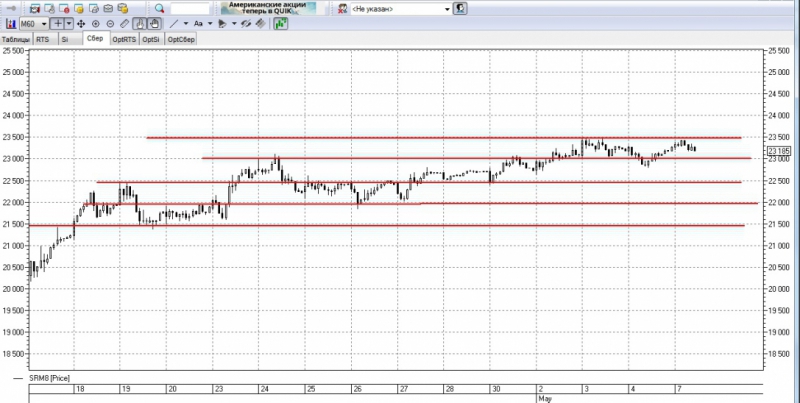
Task: Click the 'May' month label on the time axis
Action: click(544, 398)
